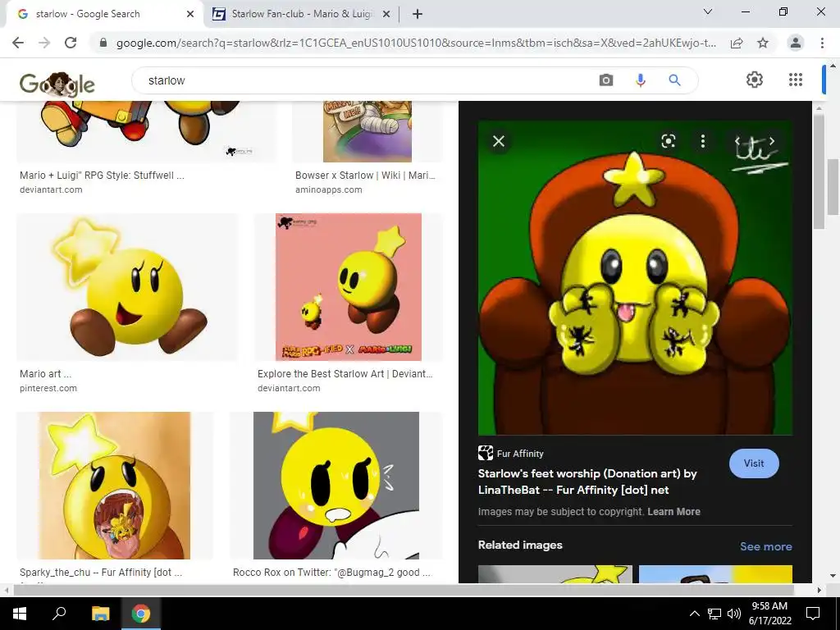The height and width of the screenshot is (630, 840).
Task: Click the Chrome taskbar icon
Action: [x=141, y=614]
